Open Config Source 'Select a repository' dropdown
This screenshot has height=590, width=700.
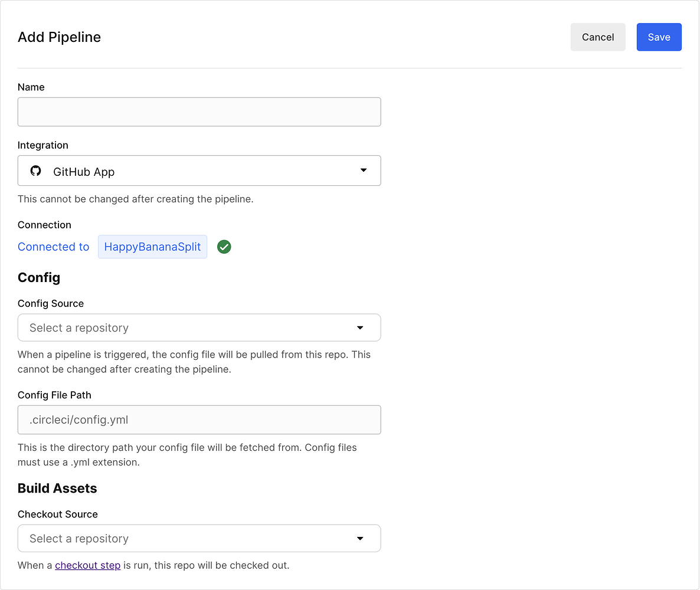(x=199, y=327)
